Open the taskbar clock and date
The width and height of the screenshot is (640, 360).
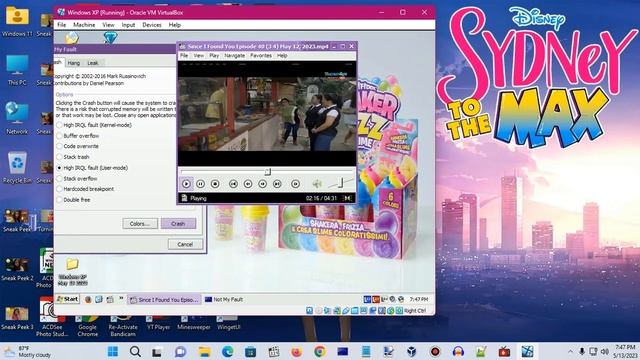point(625,351)
